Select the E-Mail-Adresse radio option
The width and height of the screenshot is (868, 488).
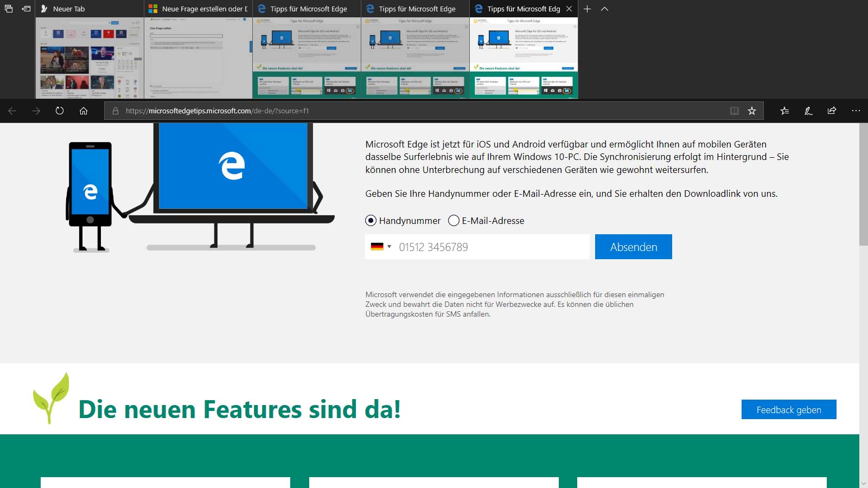click(x=454, y=221)
